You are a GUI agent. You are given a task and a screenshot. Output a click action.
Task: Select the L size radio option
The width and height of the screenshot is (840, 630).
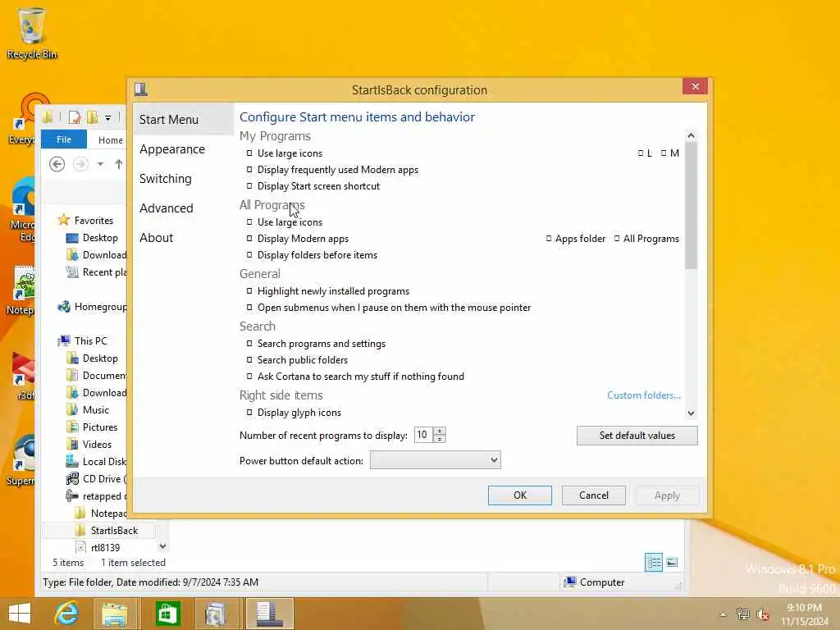click(641, 153)
